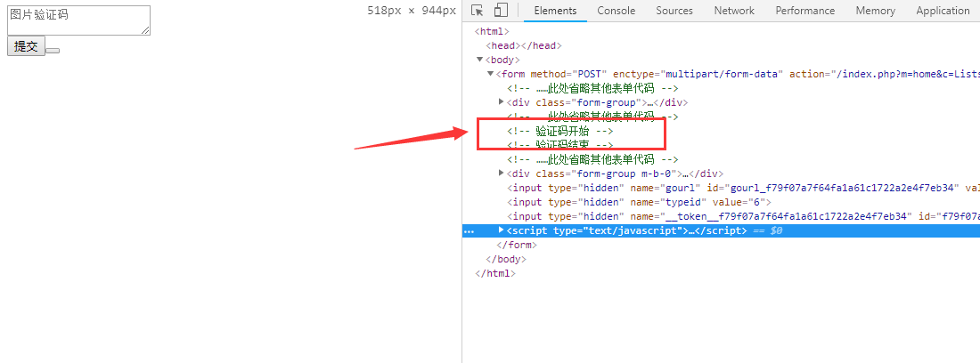
Task: Select the closing /html tag line
Action: pyautogui.click(x=495, y=273)
